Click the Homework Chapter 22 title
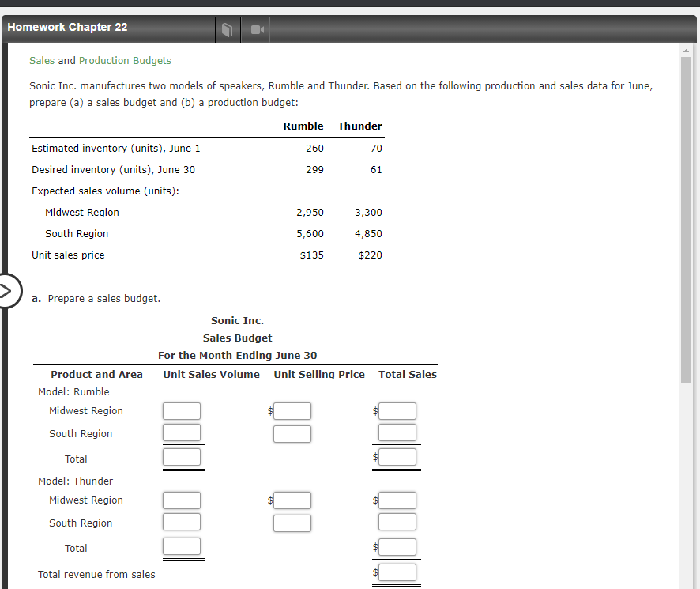 67,27
